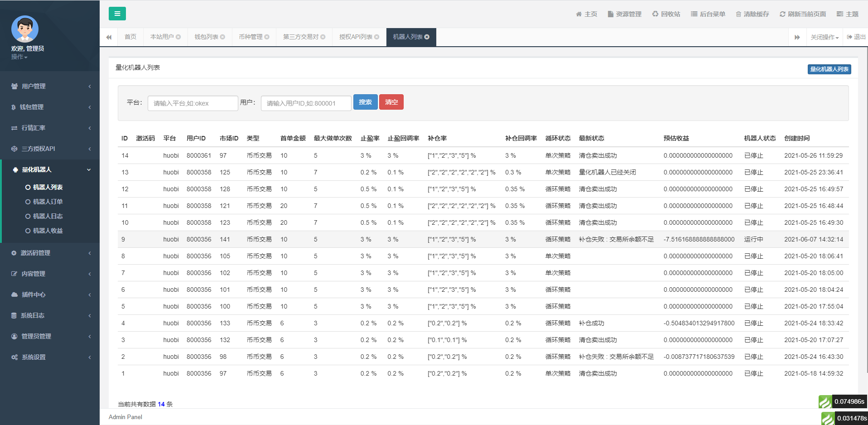
Task: Close the 币种管理 tab
Action: tap(267, 37)
